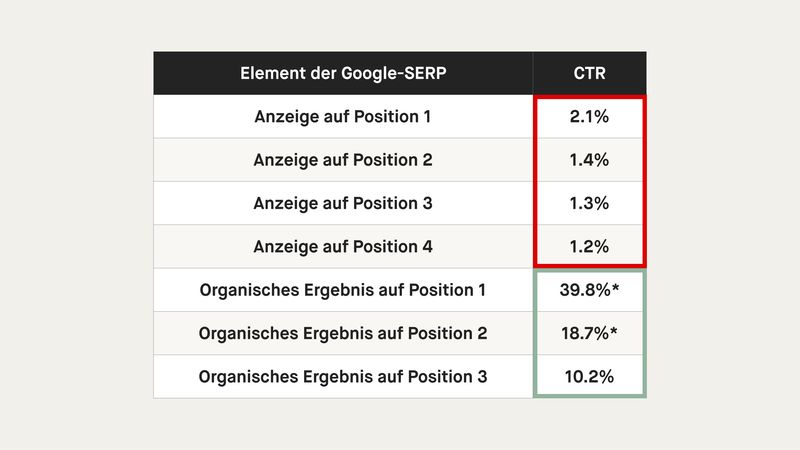Click 'Organisches Ergebnis auf Position 3' label
The height and width of the screenshot is (450, 800).
(343, 377)
